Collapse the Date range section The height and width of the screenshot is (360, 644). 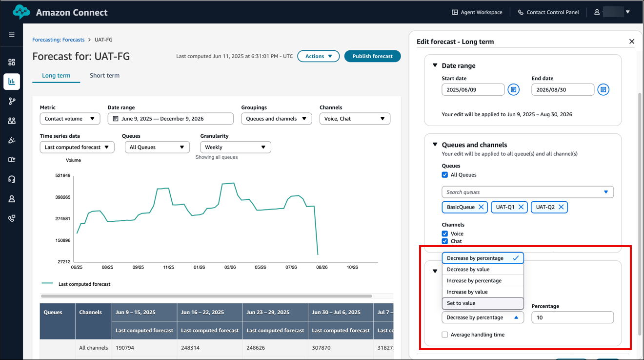tap(435, 65)
